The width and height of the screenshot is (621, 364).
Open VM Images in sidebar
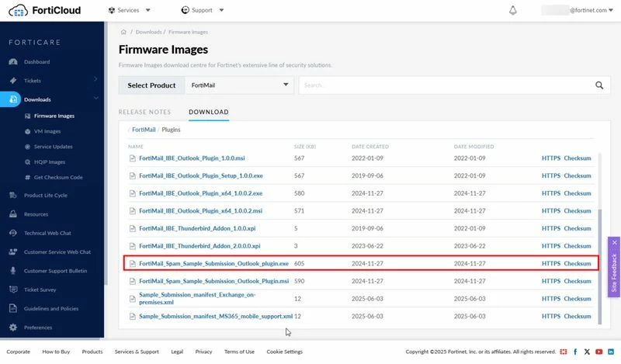[x=47, y=131]
